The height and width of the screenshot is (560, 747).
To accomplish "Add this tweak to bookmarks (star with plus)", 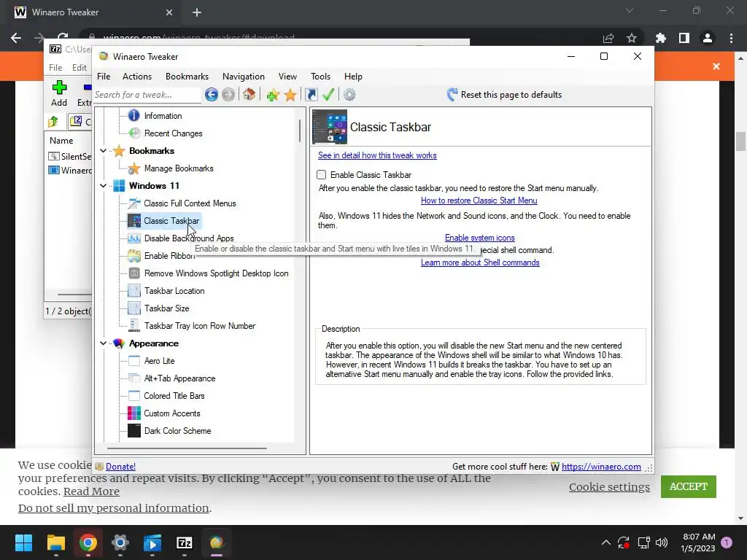I will click(x=273, y=95).
